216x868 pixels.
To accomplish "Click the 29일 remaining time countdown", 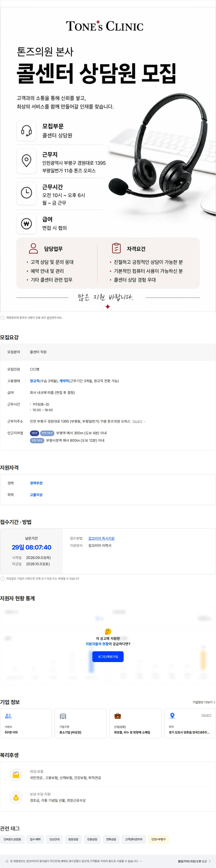I will [x=31, y=547].
